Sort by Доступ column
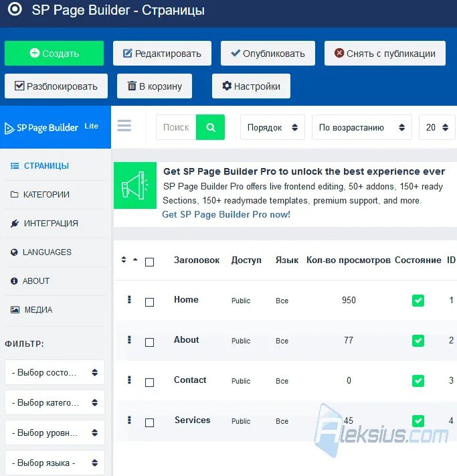The width and height of the screenshot is (457, 476). coord(246,260)
